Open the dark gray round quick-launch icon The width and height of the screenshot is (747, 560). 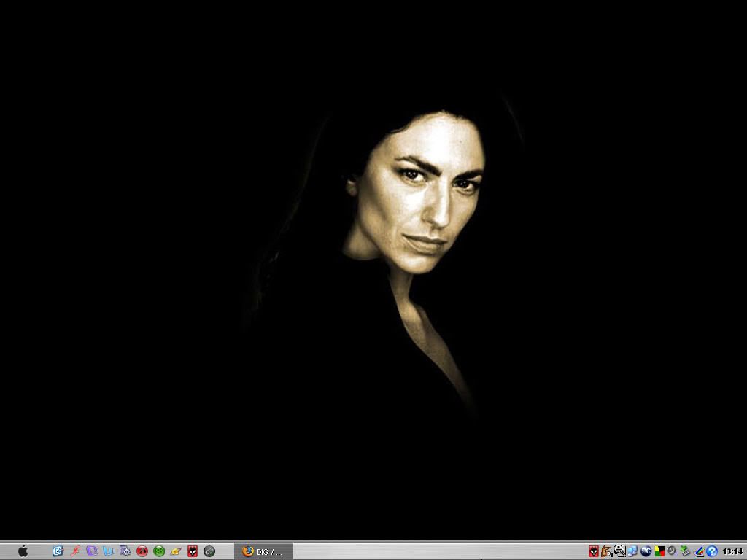click(209, 551)
